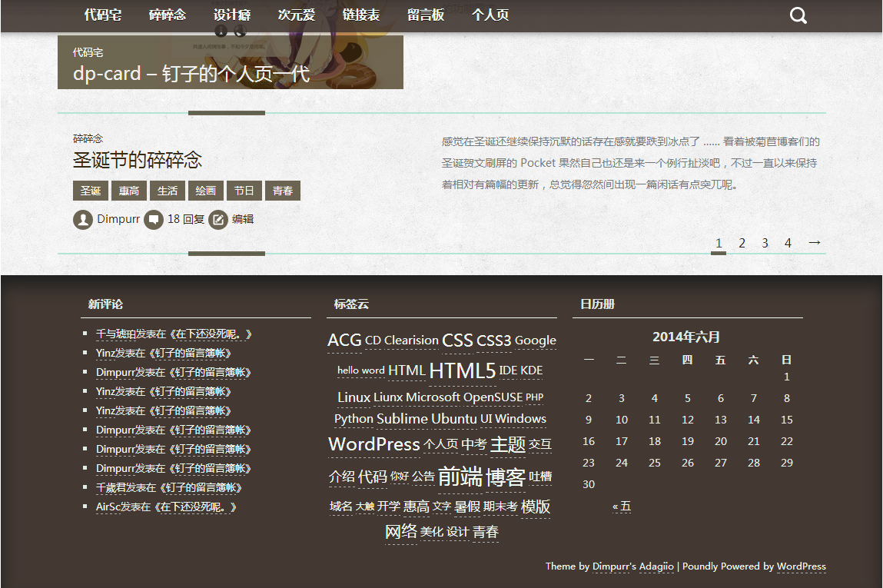Open the Adagiio theme link in footer
The height and width of the screenshot is (588, 883).
coord(656,566)
